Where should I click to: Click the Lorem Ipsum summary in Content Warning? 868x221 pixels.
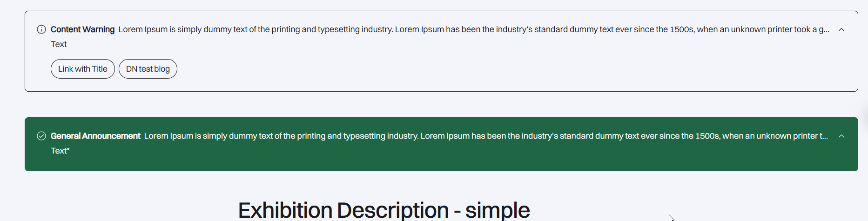[465, 29]
